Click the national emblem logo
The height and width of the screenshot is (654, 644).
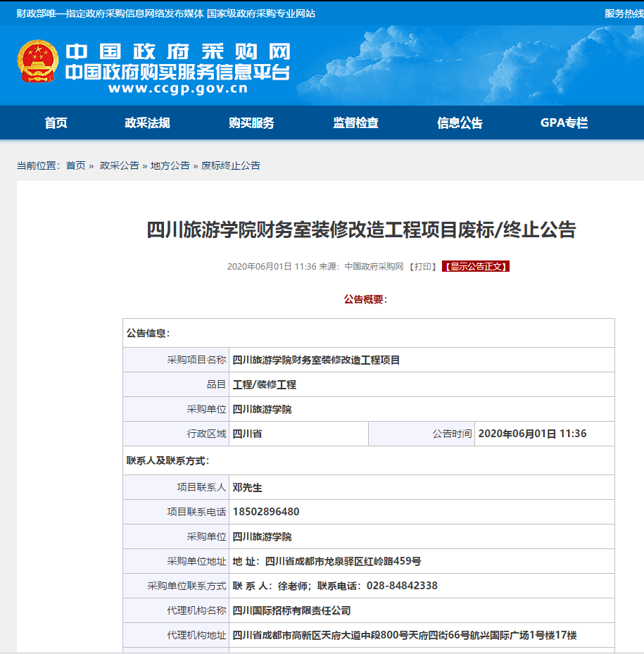point(37,61)
